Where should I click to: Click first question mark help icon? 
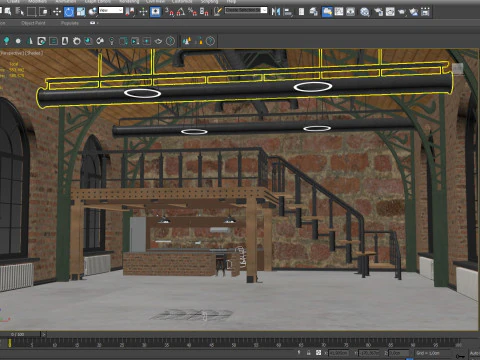pyautogui.click(x=170, y=41)
